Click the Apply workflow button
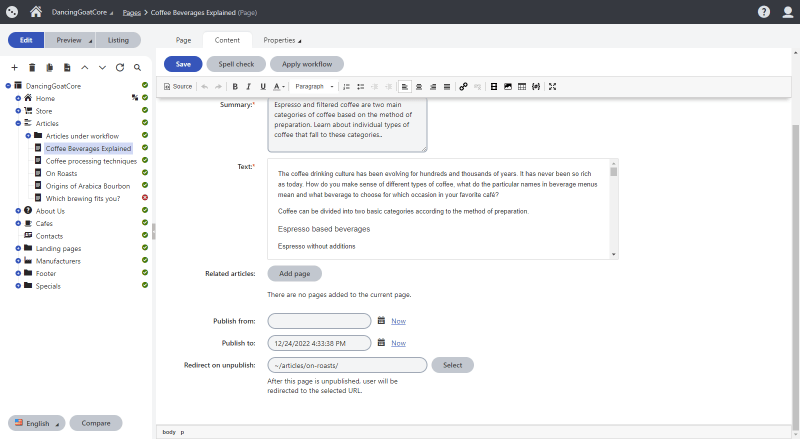Screen dimensions: 800x439 point(307,64)
